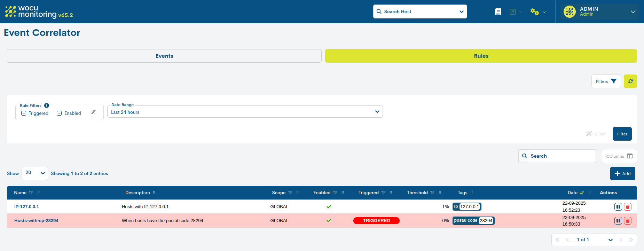This screenshot has width=644, height=251.
Task: Click the green refresh icon button
Action: [x=630, y=81]
